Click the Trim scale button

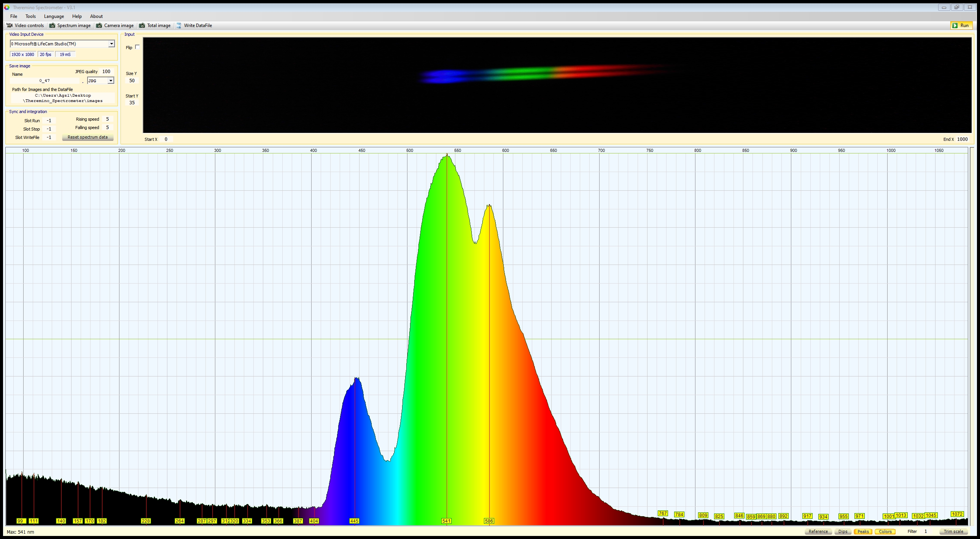[953, 531]
